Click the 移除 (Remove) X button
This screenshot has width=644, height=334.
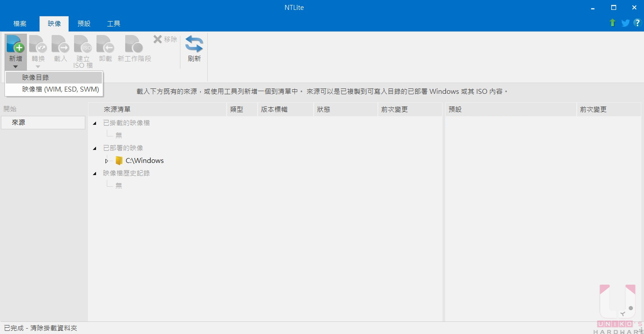[165, 39]
